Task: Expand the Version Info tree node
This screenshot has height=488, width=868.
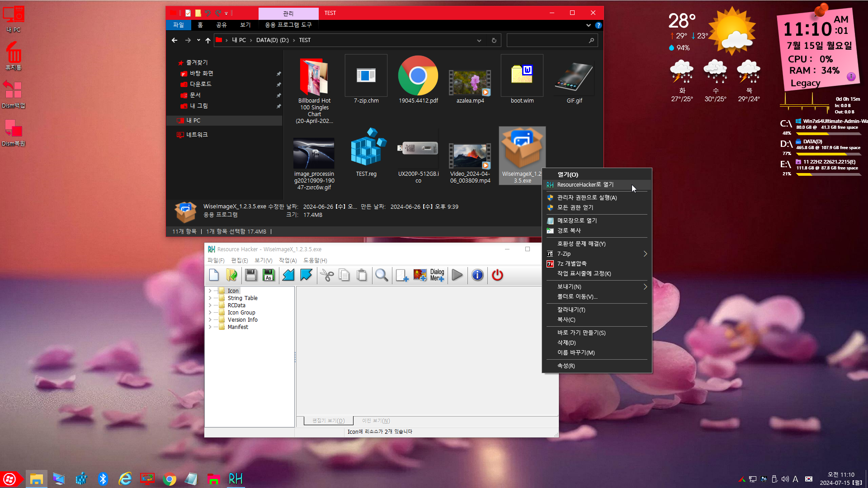Action: pos(210,320)
